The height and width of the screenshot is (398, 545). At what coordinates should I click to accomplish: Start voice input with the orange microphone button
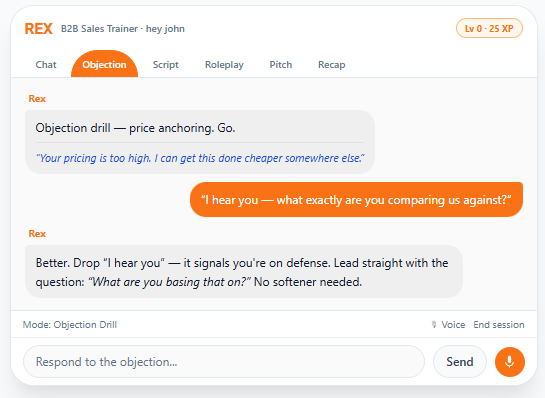pyautogui.click(x=510, y=362)
